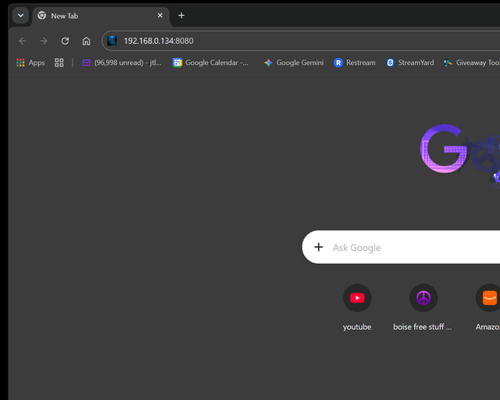Open the Google Calendar bookmark
The height and width of the screenshot is (400, 500).
(211, 63)
